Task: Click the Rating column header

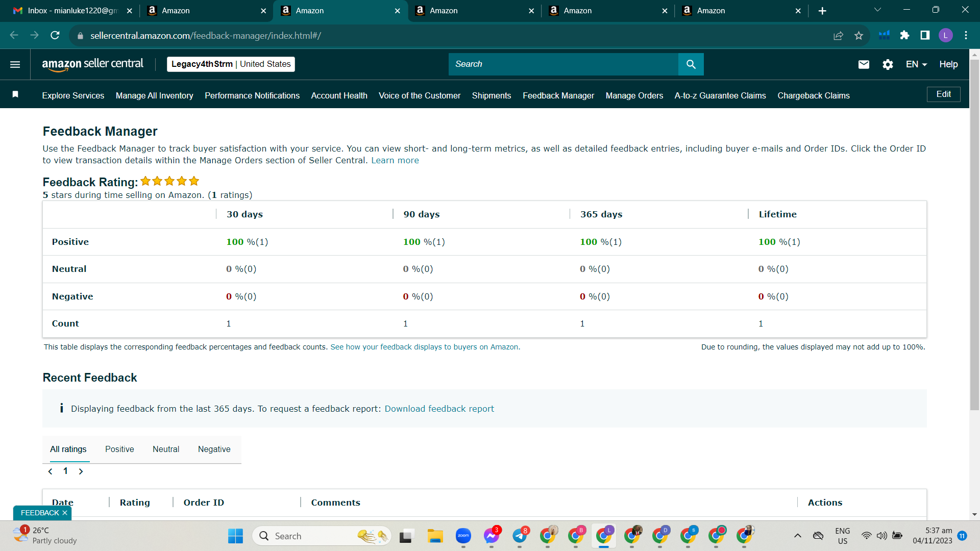Action: (135, 503)
